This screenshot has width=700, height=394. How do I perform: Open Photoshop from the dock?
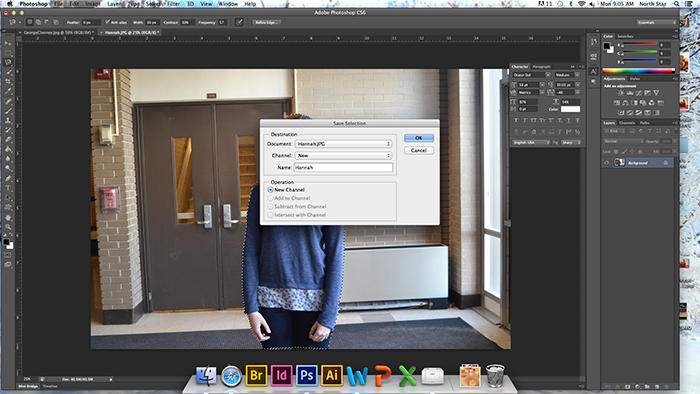point(306,375)
